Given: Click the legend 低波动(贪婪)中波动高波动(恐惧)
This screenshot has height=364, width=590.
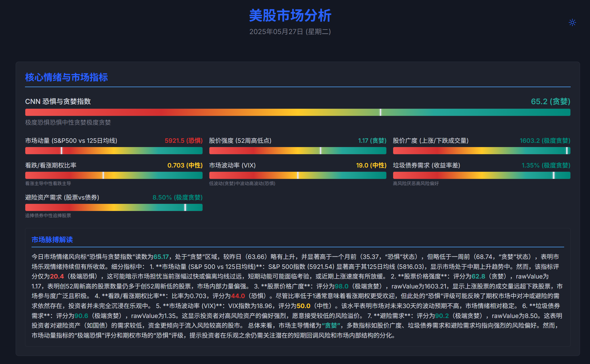Looking at the screenshot, I should (242, 183).
